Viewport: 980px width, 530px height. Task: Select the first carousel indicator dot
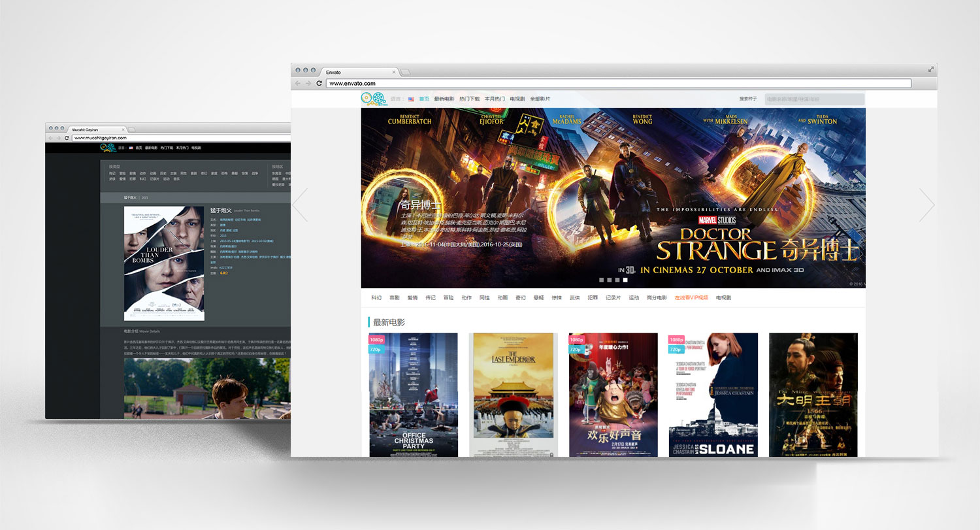(602, 280)
